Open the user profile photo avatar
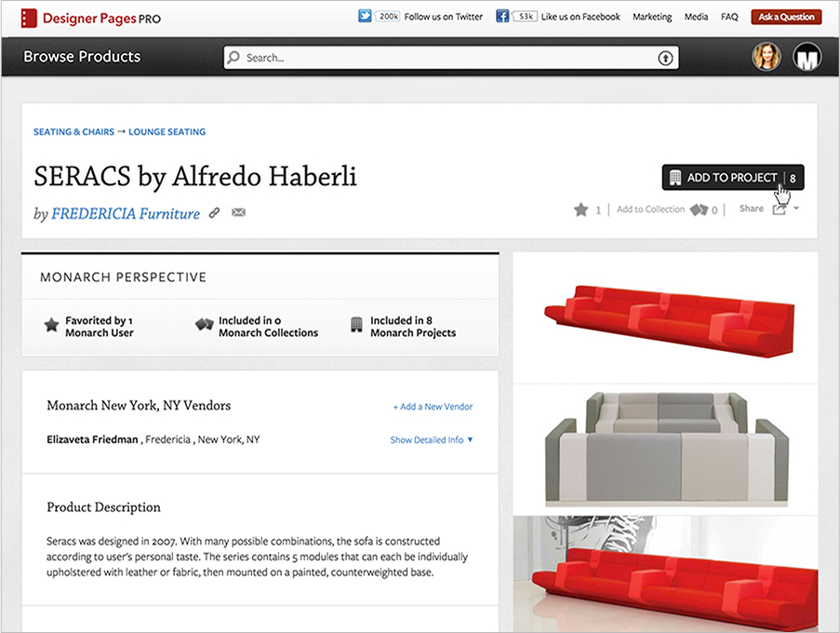This screenshot has width=840, height=633. [767, 57]
